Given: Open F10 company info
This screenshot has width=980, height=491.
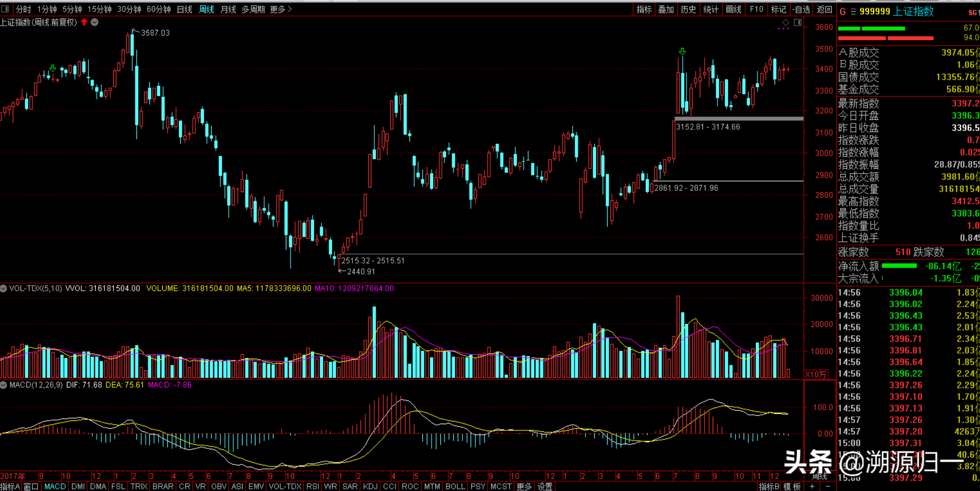Looking at the screenshot, I should point(757,9).
